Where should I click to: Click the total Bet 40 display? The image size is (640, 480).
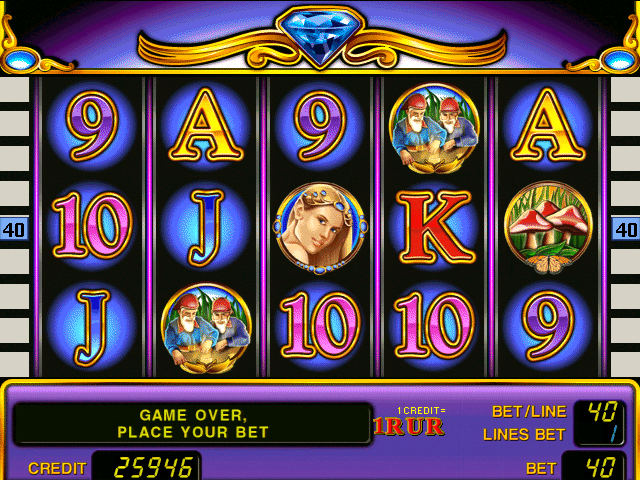coord(593,466)
